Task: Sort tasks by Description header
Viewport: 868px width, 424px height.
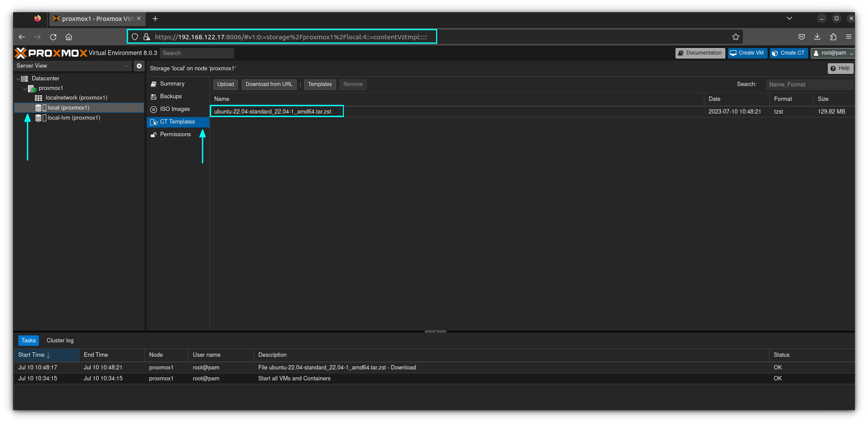Action: pos(511,355)
